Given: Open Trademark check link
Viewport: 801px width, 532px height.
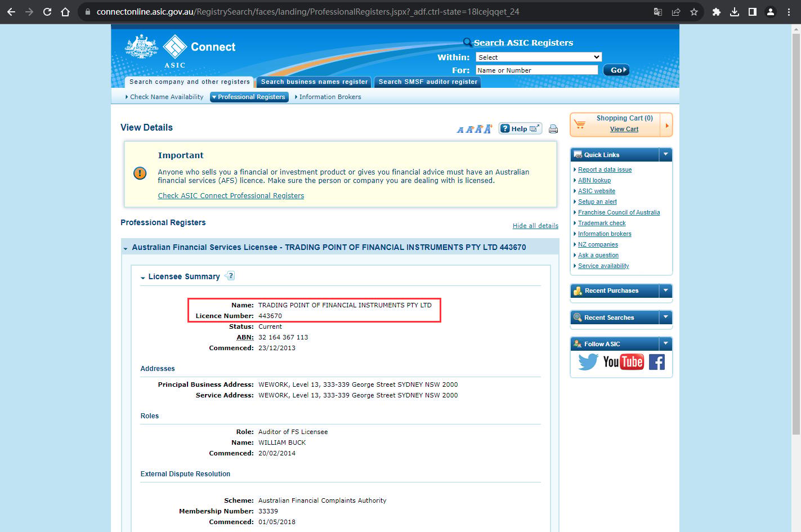Looking at the screenshot, I should coord(602,223).
